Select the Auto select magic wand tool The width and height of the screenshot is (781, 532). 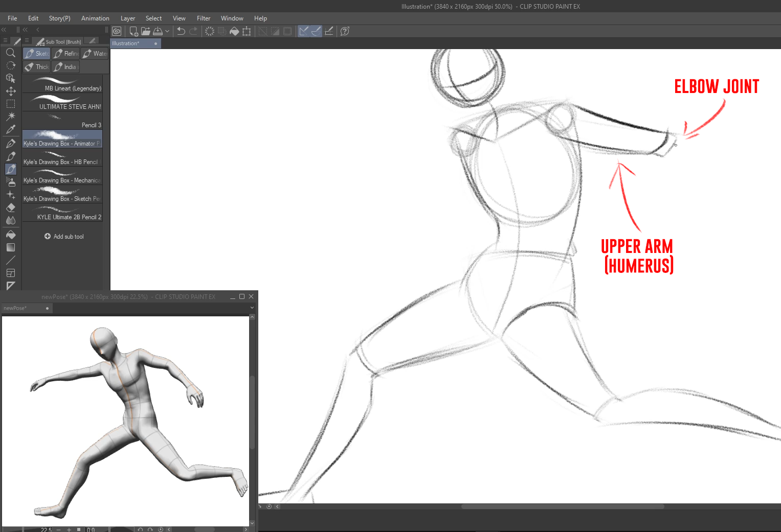(x=10, y=117)
